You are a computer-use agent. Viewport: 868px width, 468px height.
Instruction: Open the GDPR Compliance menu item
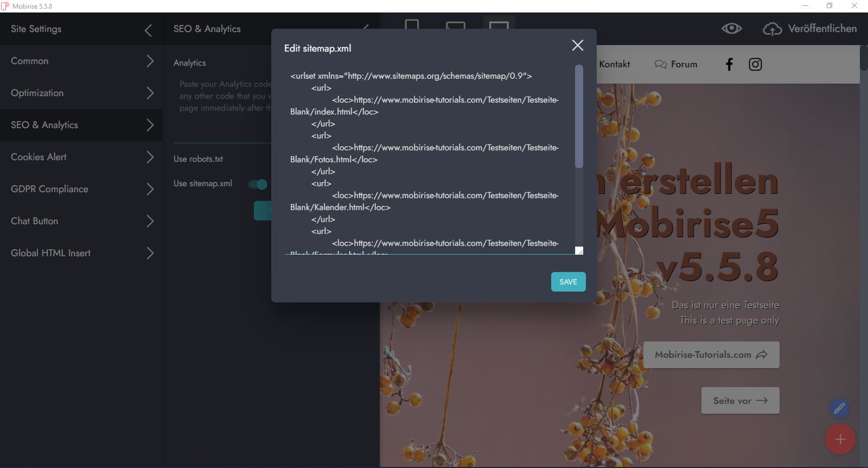(x=81, y=189)
